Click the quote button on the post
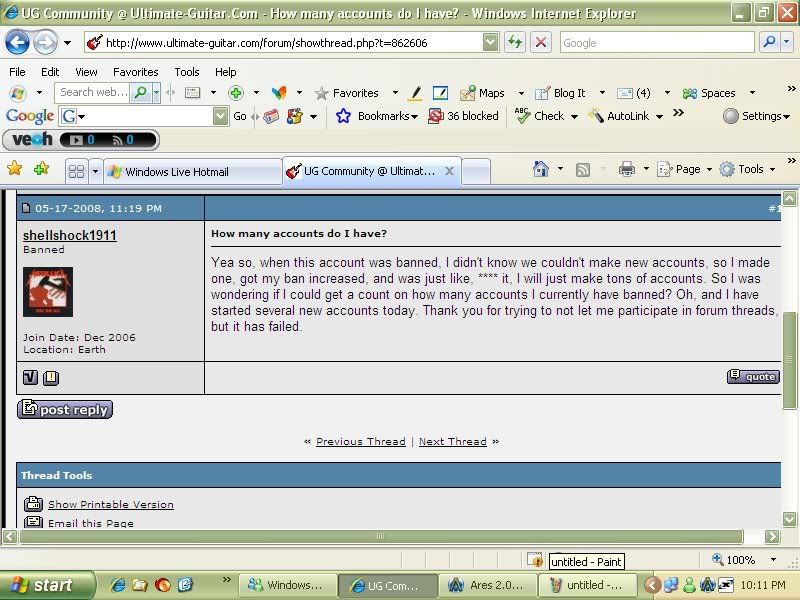Image resolution: width=800 pixels, height=600 pixels. click(753, 377)
